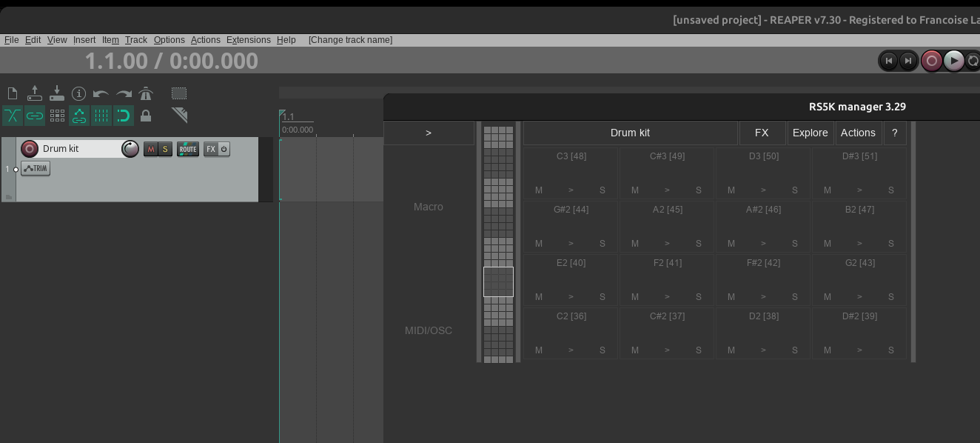Arm the Drum kit track for recording

pyautogui.click(x=30, y=149)
